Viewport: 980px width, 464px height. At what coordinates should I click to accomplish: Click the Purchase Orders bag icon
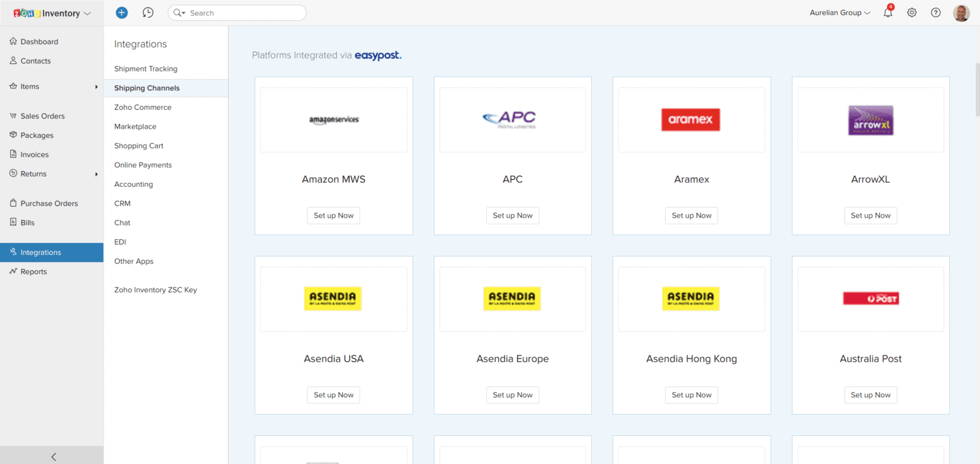[x=13, y=203]
